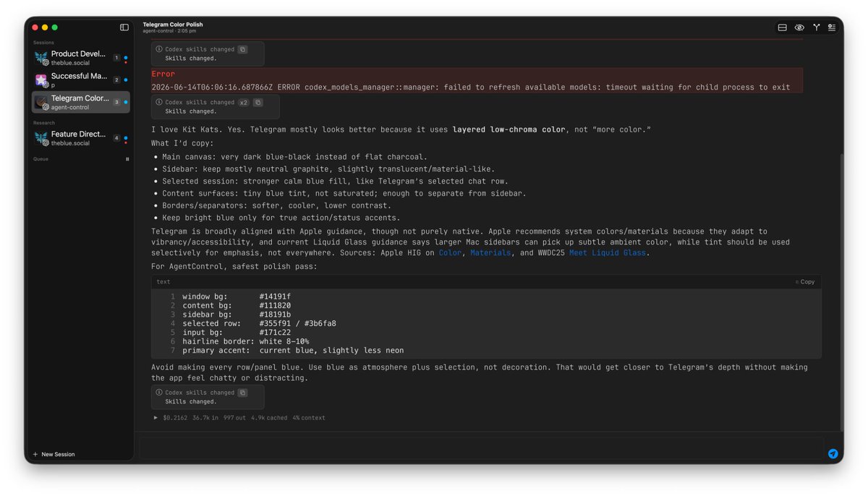Click blue status dot on Product Devel...
Screen dimensions: 868x496
tap(126, 56)
